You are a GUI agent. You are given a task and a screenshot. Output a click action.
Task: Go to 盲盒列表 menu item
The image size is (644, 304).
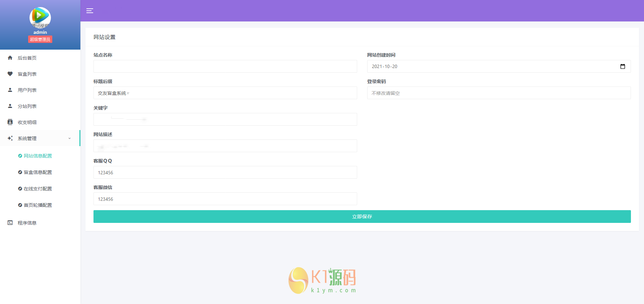[x=40, y=74]
